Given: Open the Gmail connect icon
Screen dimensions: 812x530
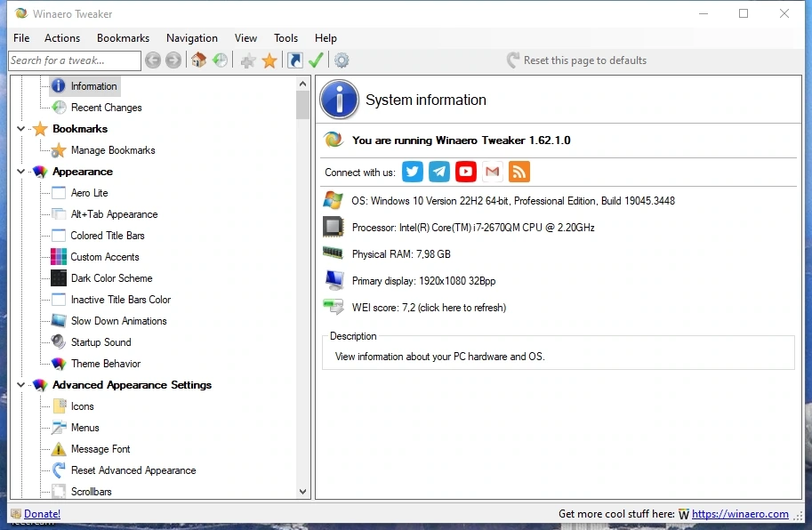Looking at the screenshot, I should (x=493, y=172).
